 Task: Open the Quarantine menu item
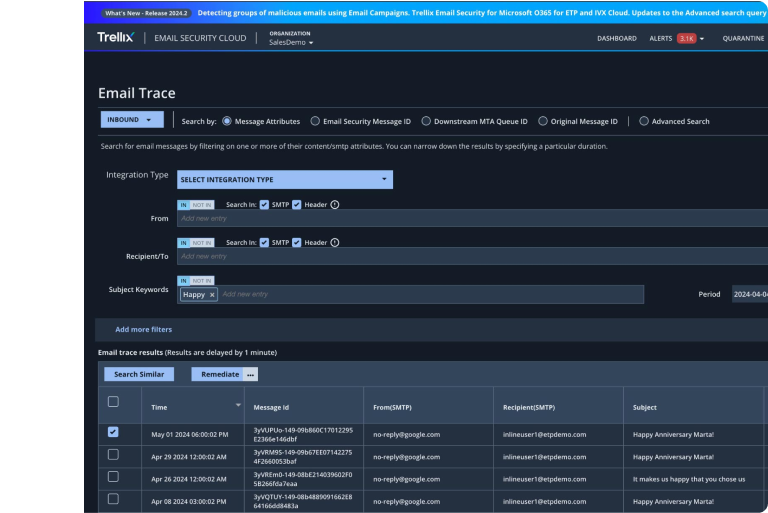point(744,38)
